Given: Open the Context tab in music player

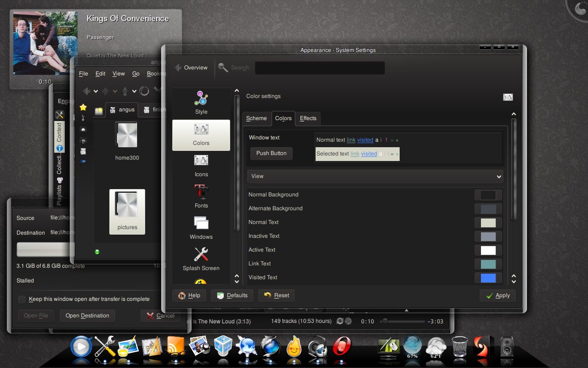Looking at the screenshot, I should pyautogui.click(x=59, y=137).
